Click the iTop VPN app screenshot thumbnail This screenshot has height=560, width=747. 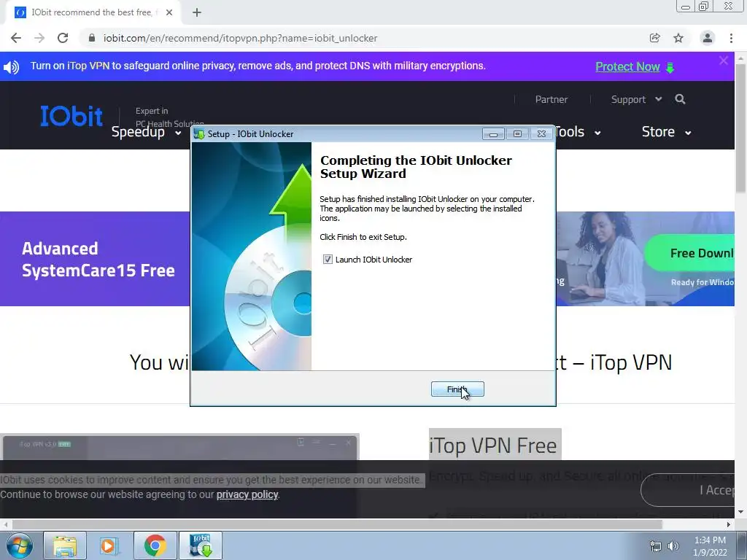[179, 476]
